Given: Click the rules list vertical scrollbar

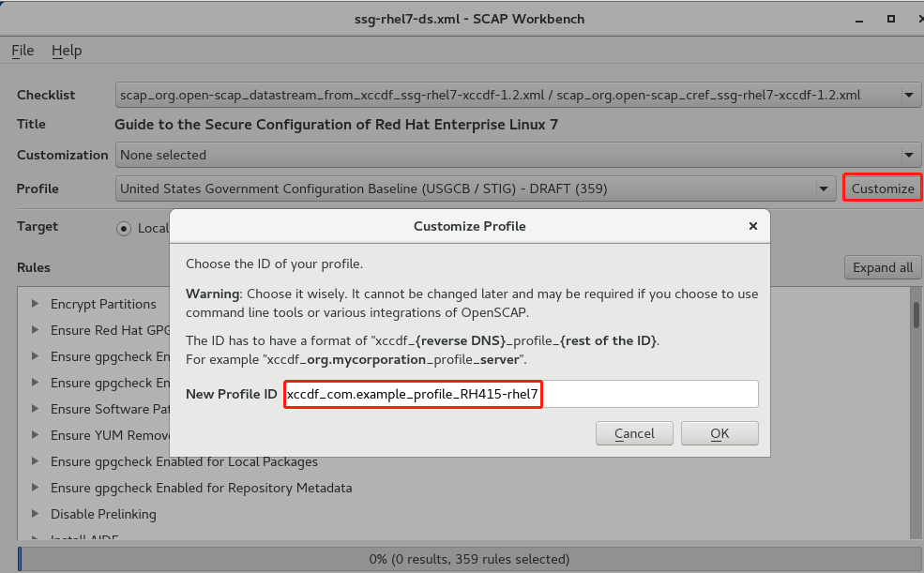Looking at the screenshot, I should (916, 413).
